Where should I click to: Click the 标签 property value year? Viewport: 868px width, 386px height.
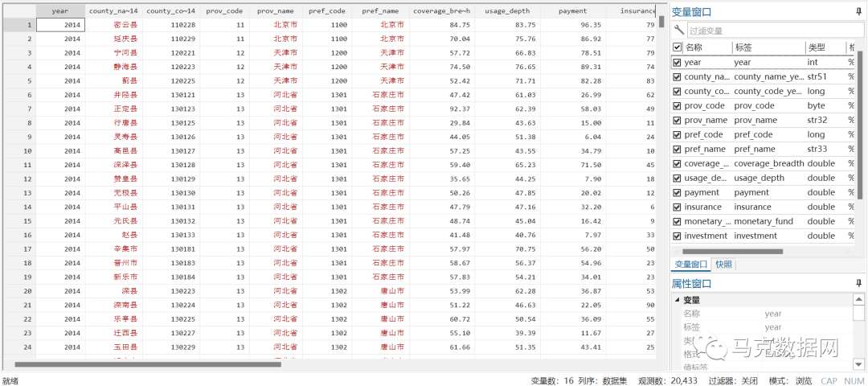[x=773, y=327]
